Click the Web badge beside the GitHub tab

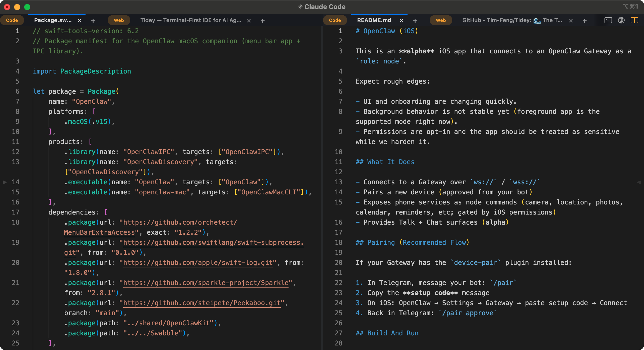click(x=441, y=20)
